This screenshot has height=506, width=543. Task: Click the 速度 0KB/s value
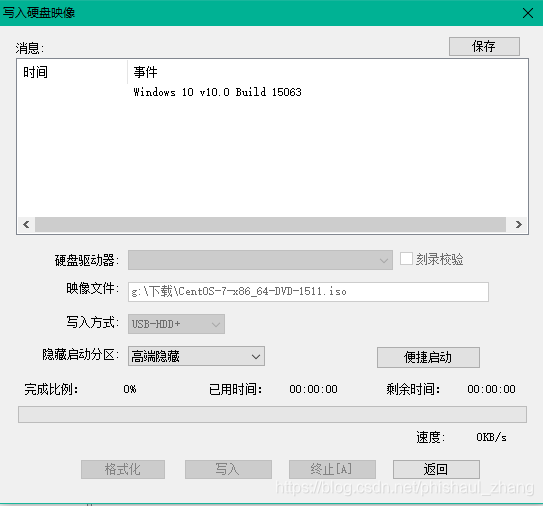click(x=491, y=437)
